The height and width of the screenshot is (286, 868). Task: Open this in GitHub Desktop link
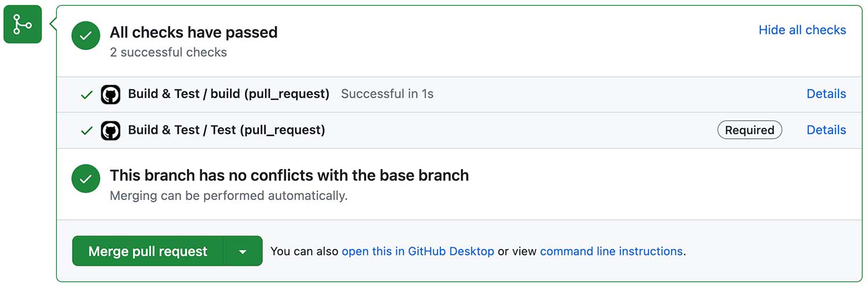pyautogui.click(x=418, y=251)
